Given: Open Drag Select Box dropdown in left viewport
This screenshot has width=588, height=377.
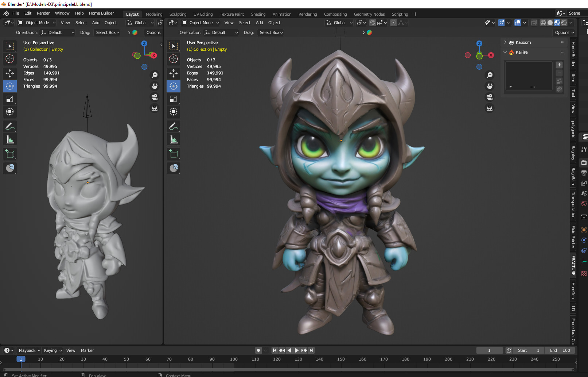Looking at the screenshot, I should [x=107, y=32].
